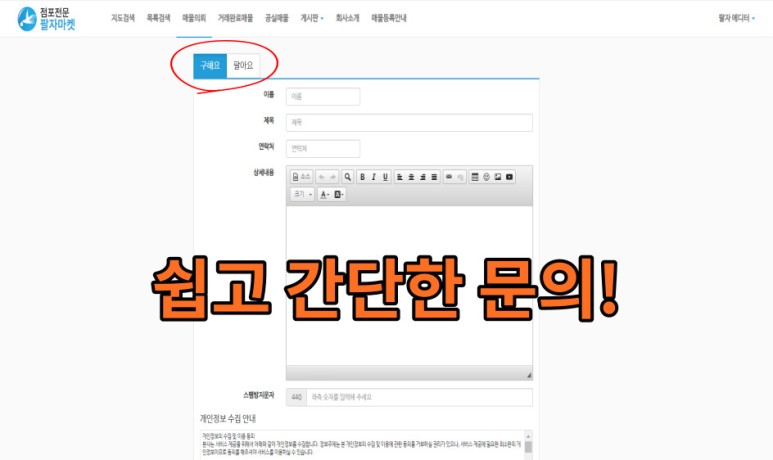Toggle underline formatting in the editor
The height and width of the screenshot is (460, 773).
point(385,177)
